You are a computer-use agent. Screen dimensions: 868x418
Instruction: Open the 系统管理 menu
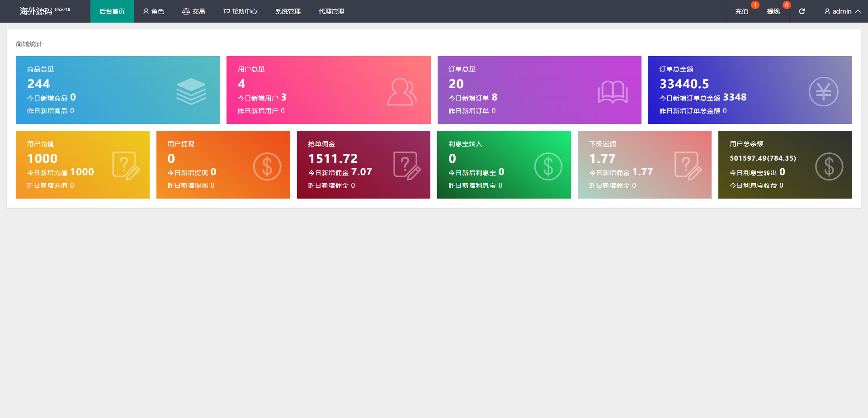288,11
